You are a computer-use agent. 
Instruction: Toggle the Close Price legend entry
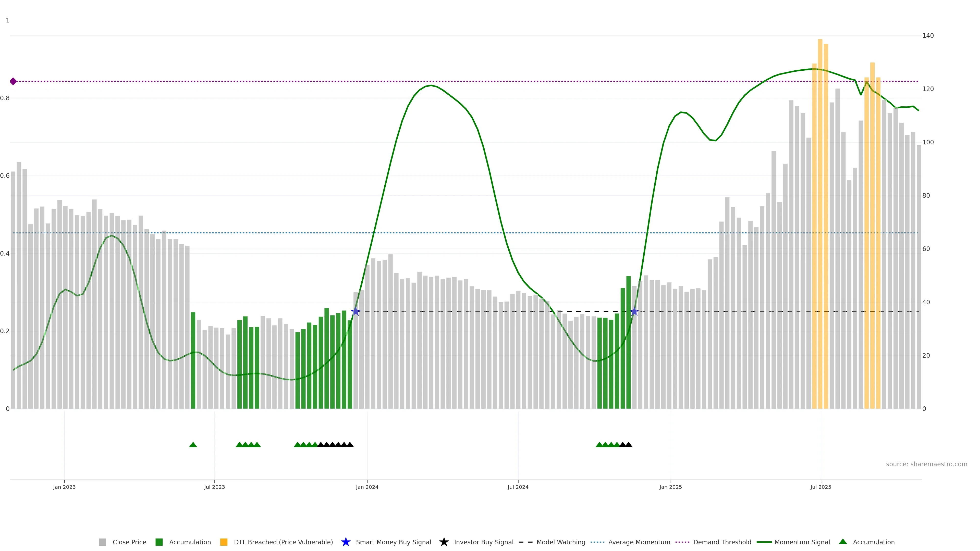[x=129, y=542]
